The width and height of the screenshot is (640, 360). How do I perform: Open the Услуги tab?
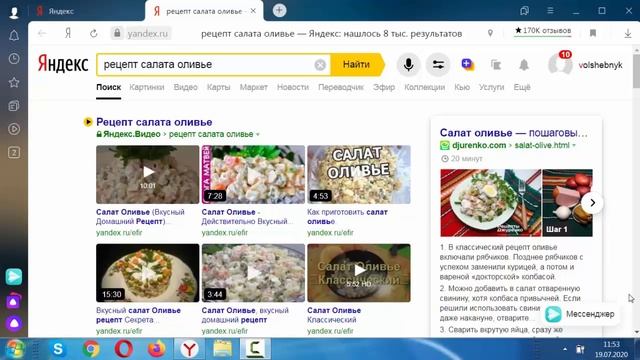pyautogui.click(x=491, y=87)
